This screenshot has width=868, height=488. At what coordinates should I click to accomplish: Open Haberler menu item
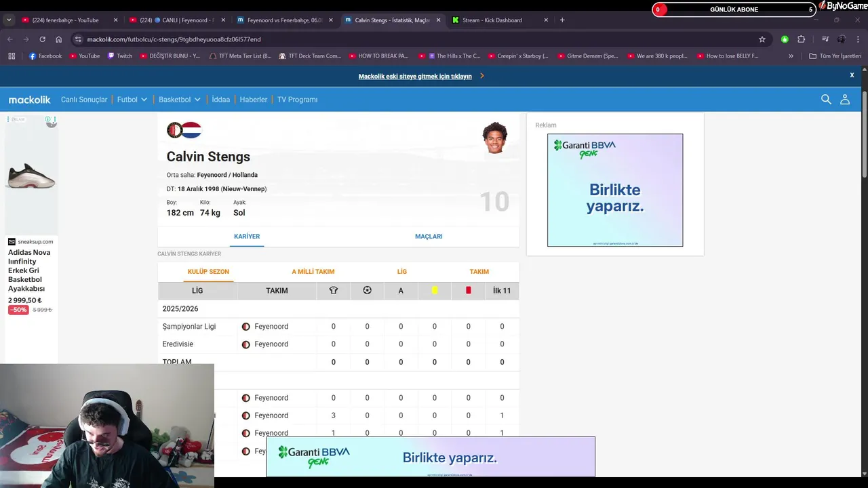coord(253,100)
